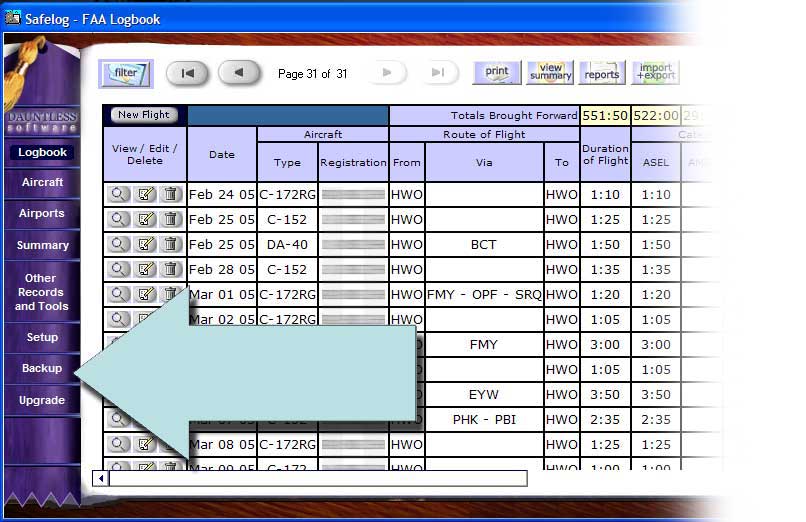This screenshot has height=522, width=806.
Task: Go to previous logbook page
Action: coord(239,73)
